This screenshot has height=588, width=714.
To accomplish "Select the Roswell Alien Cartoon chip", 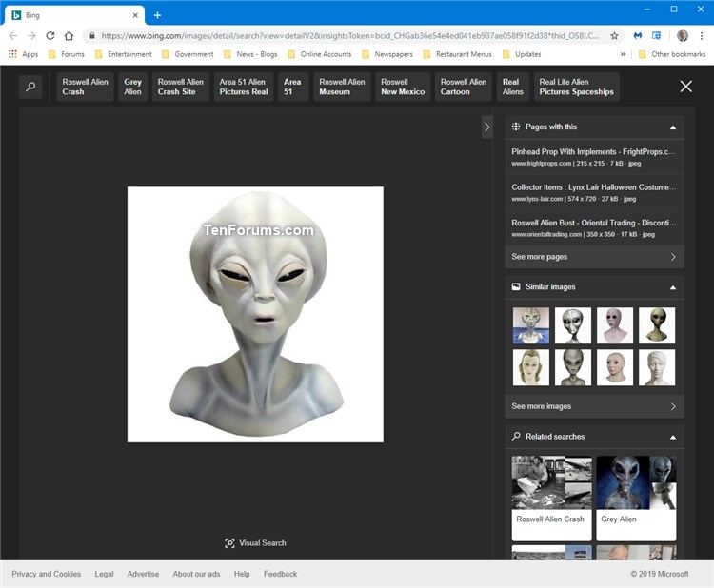I will [464, 87].
